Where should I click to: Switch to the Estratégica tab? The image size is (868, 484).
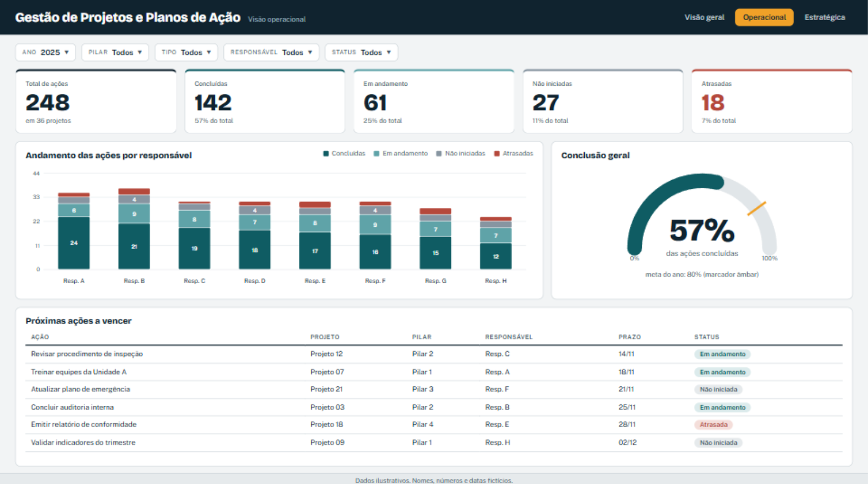click(825, 17)
